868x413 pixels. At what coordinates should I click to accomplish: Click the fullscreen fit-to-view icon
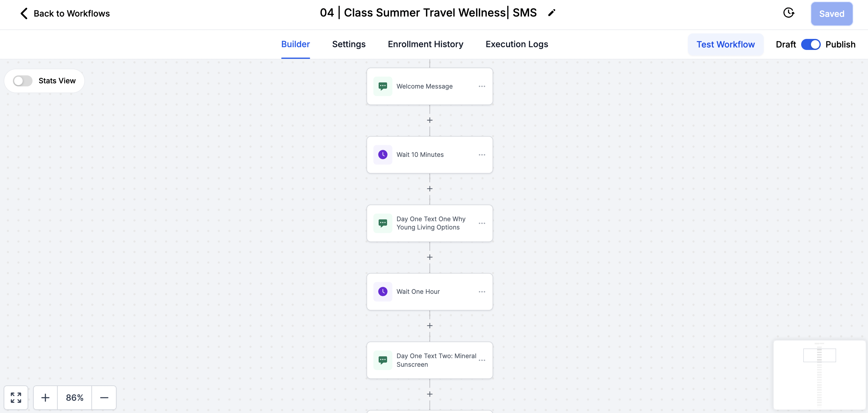[x=16, y=397]
